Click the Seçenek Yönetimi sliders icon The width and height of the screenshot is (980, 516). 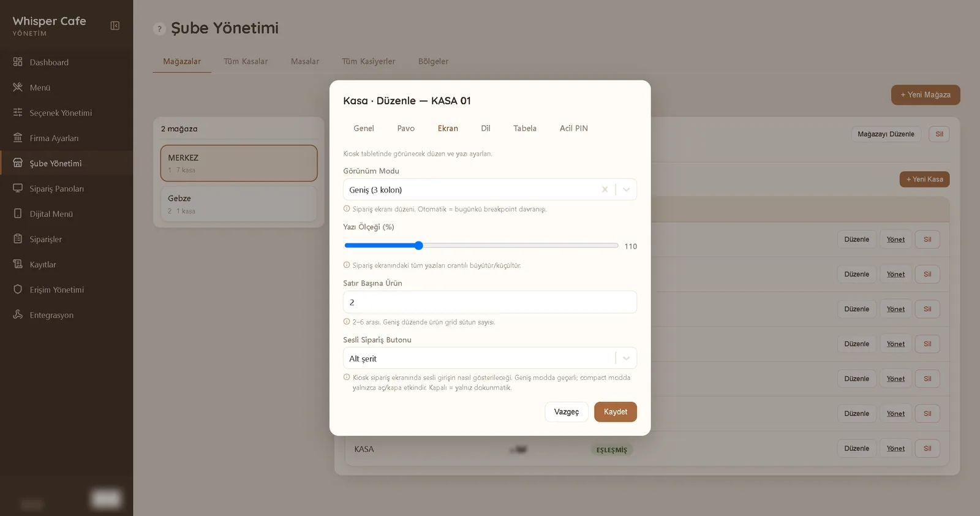coord(18,112)
